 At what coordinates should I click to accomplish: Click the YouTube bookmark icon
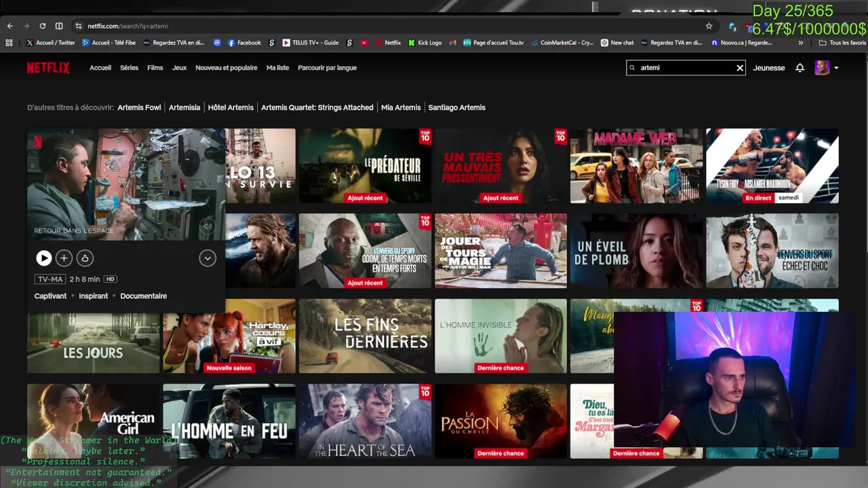[364, 43]
